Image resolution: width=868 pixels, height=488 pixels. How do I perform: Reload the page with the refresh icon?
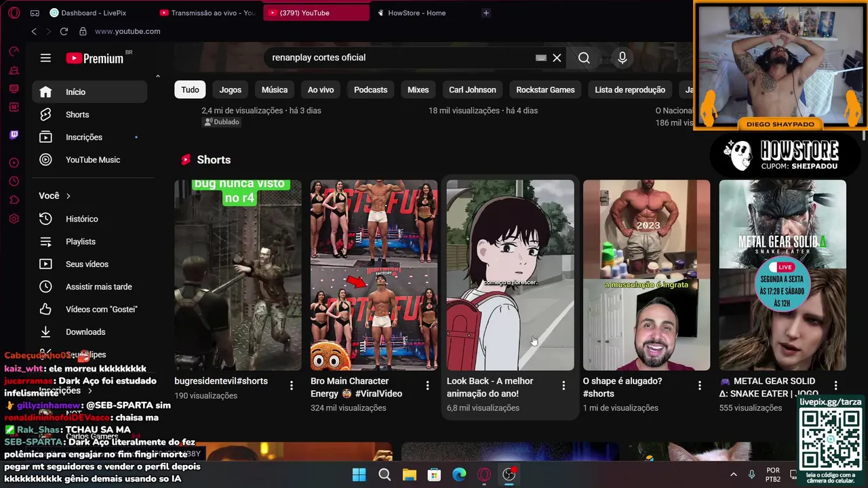coord(64,31)
